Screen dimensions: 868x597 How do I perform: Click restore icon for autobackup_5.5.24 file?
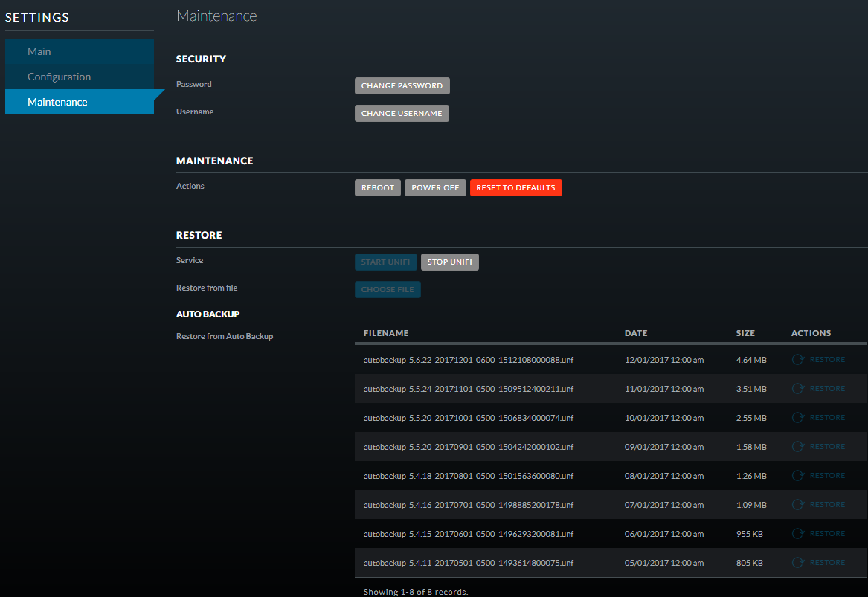tap(798, 389)
